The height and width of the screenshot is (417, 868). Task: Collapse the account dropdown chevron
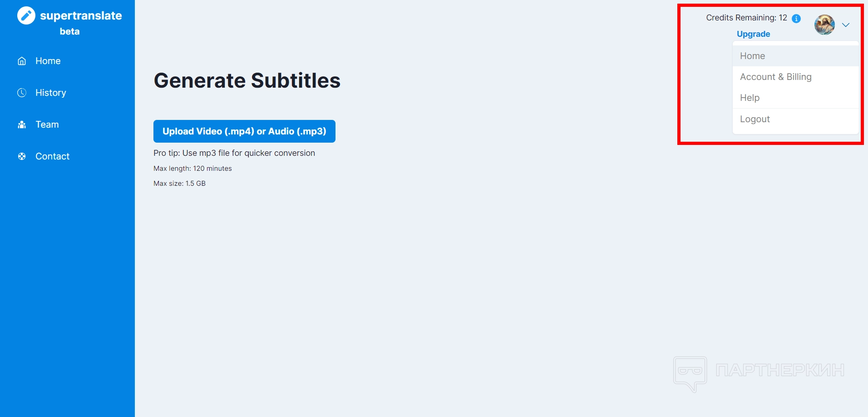coord(846,25)
